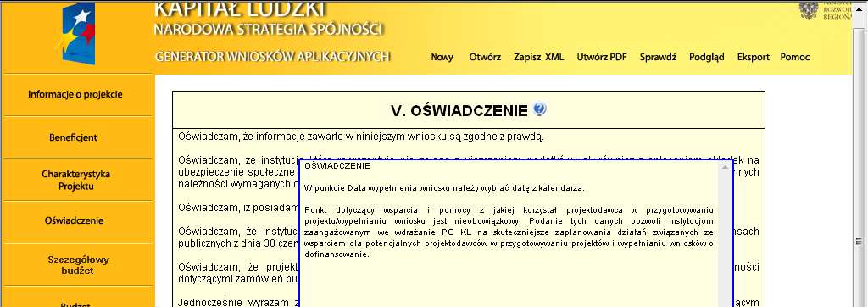Click the V. OŚWIADCZENIE heading
Viewport: 868px width, 307px height.
[459, 111]
